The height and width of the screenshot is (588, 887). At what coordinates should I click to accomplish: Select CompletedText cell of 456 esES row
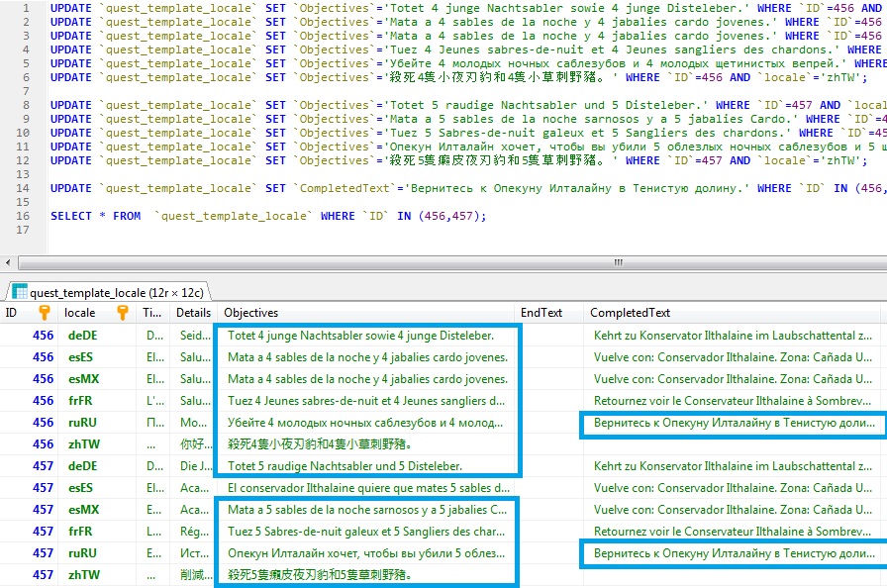click(x=733, y=357)
